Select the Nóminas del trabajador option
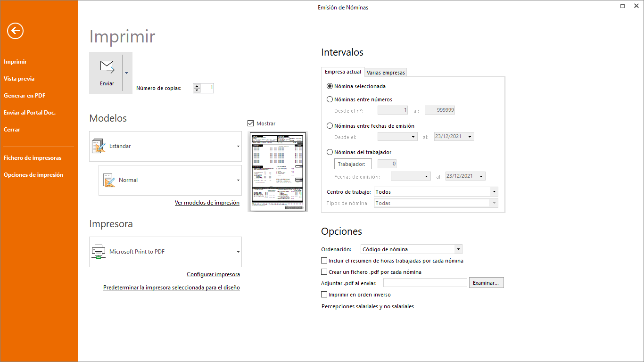644x362 pixels. click(330, 152)
